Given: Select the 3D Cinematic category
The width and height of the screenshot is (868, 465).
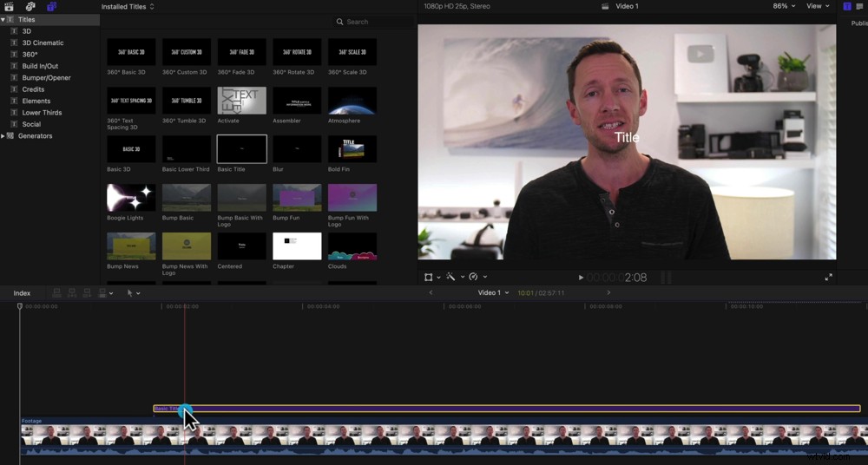Looking at the screenshot, I should (43, 43).
